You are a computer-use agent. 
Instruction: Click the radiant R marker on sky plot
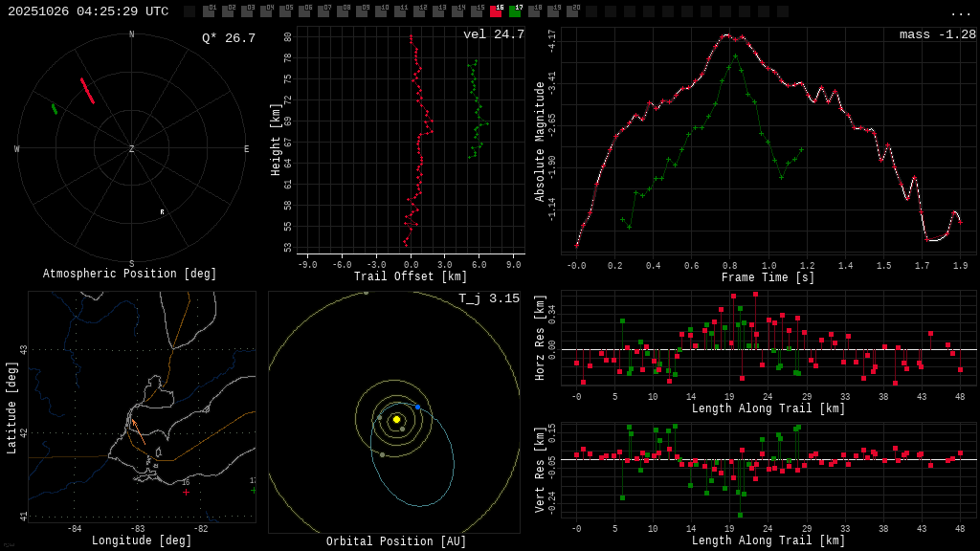(x=162, y=212)
